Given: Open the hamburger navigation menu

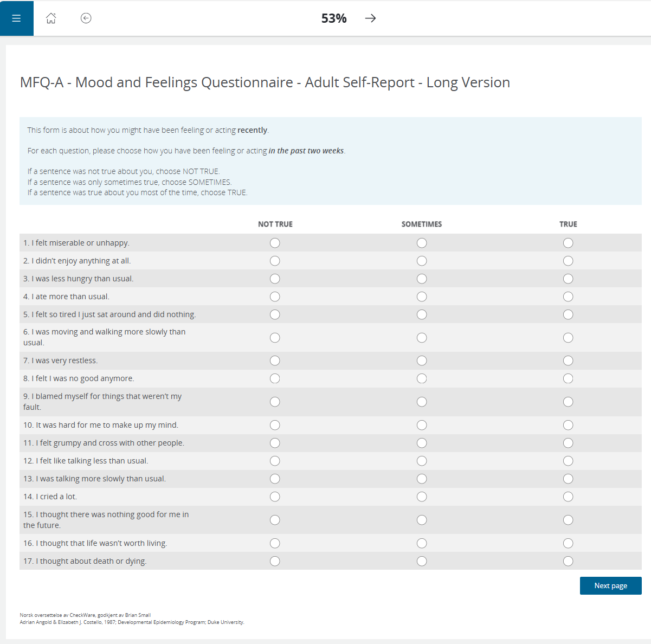Looking at the screenshot, I should coord(16,18).
